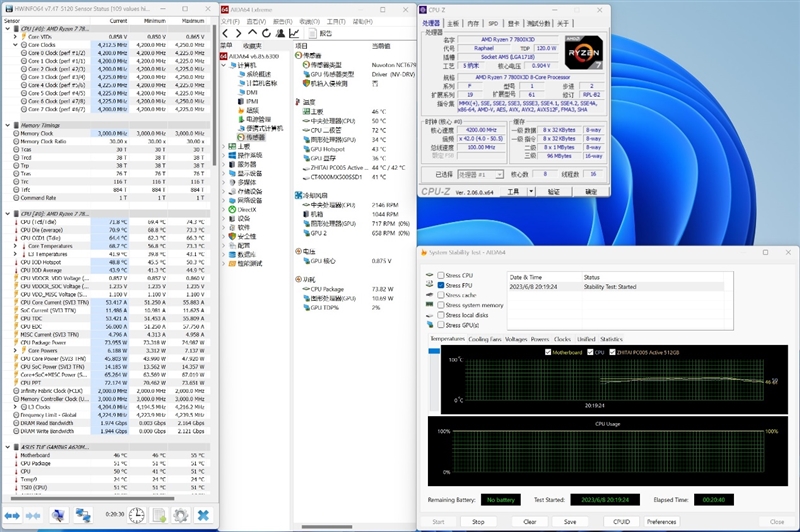The height and width of the screenshot is (532, 800).
Task: Collapse ASUS TUF GAMING section in HWiNFO
Action: (8, 447)
